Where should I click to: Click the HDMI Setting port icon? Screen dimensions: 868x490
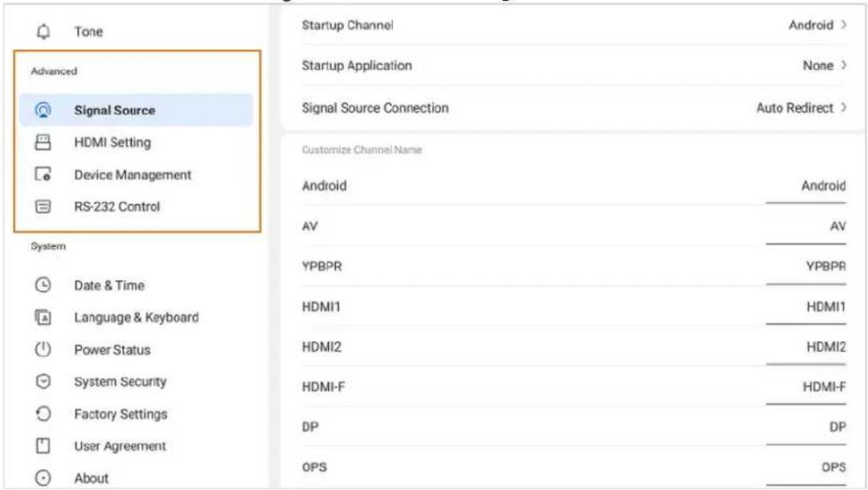43,143
